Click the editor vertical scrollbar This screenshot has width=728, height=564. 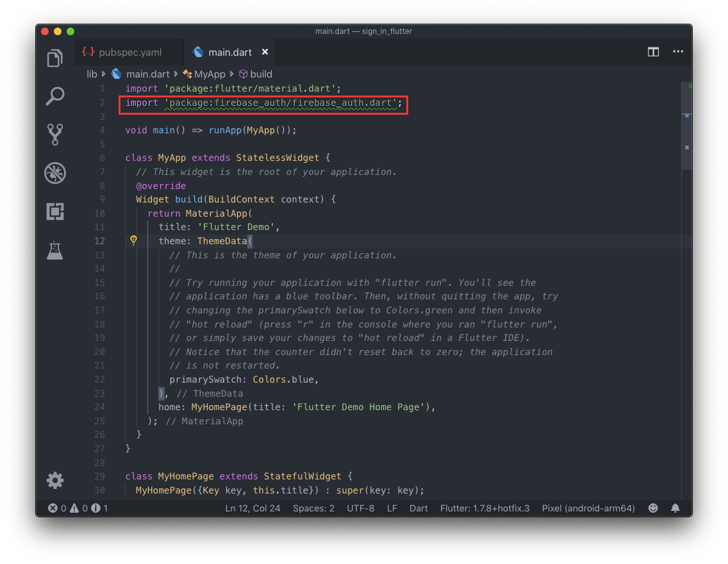click(x=687, y=126)
